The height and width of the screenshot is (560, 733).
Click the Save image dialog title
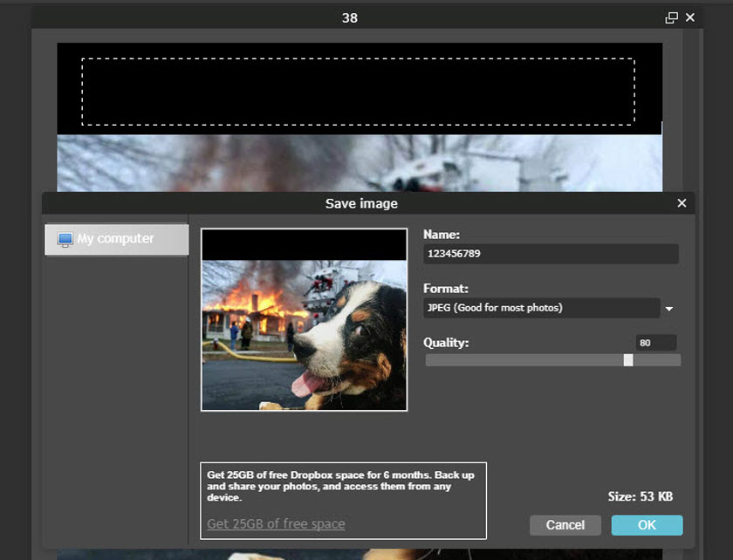(x=361, y=203)
